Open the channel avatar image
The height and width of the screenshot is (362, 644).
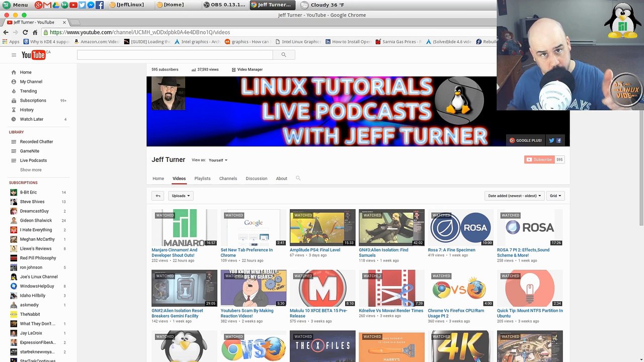[168, 93]
